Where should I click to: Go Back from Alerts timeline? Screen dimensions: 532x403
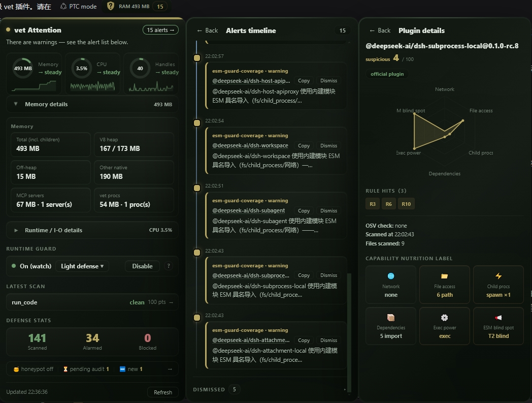[x=207, y=30]
